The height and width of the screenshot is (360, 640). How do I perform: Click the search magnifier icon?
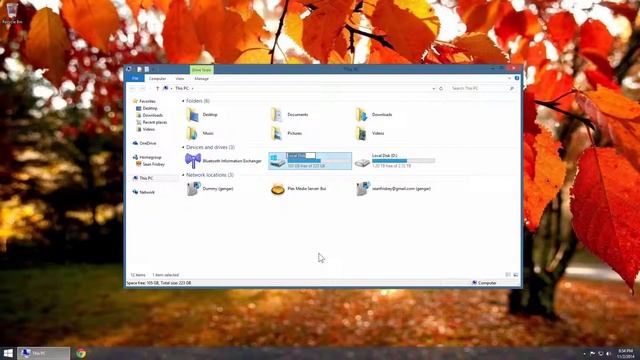[x=511, y=88]
